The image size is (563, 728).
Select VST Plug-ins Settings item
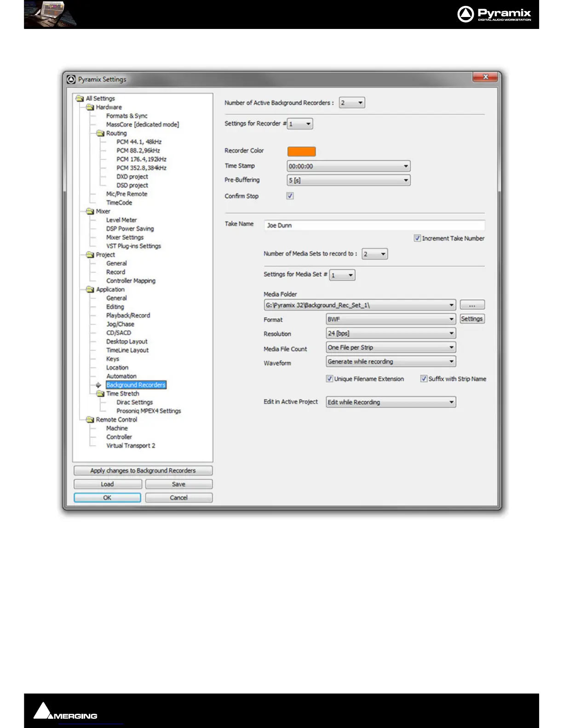click(134, 246)
